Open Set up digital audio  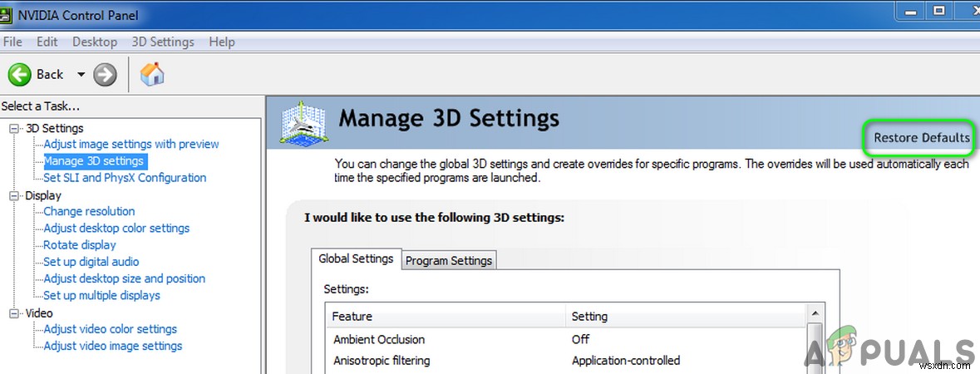(x=91, y=262)
